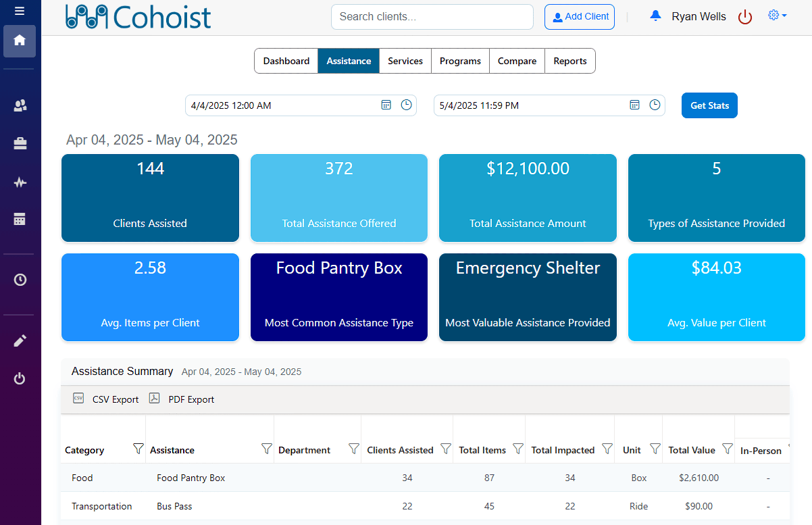Click the CSV Export button
Viewport: 812px width, 525px height.
106,399
